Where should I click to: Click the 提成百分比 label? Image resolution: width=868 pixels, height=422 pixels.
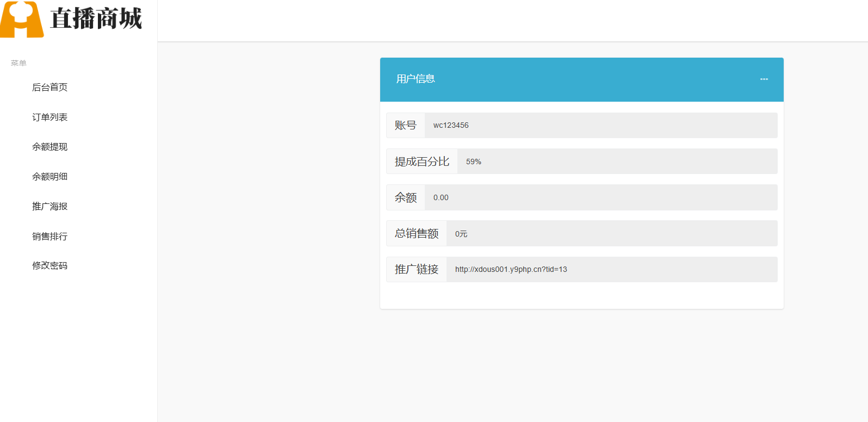click(422, 162)
